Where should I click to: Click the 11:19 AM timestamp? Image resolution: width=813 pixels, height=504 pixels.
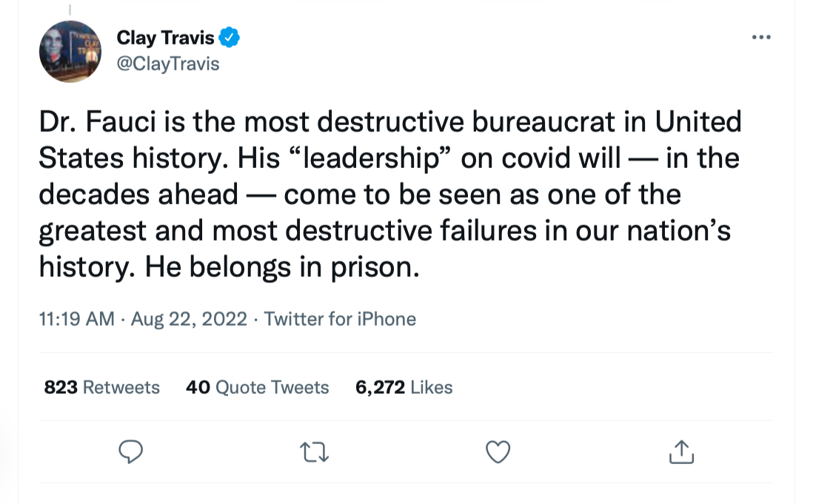pos(76,319)
